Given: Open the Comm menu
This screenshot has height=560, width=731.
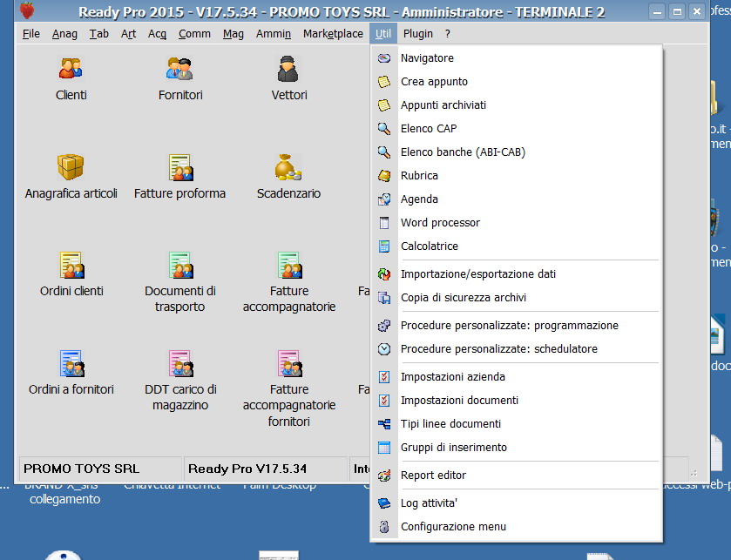Looking at the screenshot, I should (x=194, y=34).
